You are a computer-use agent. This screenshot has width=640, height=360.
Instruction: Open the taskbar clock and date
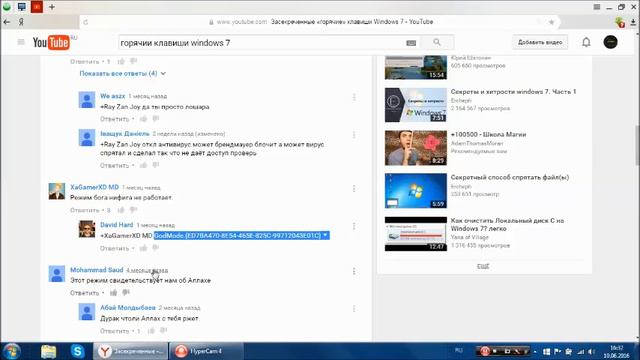click(x=617, y=351)
